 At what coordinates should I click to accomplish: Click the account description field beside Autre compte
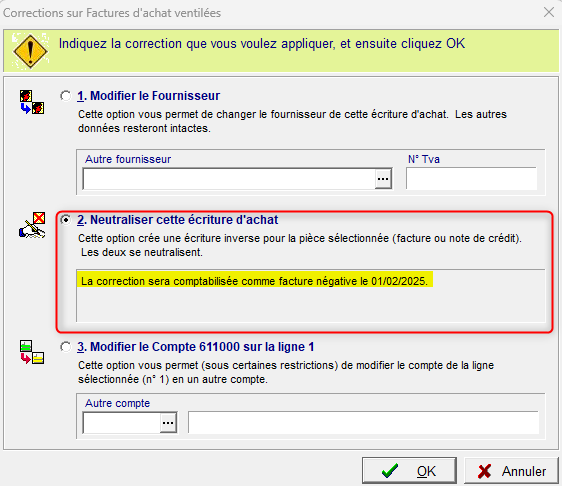(363, 422)
